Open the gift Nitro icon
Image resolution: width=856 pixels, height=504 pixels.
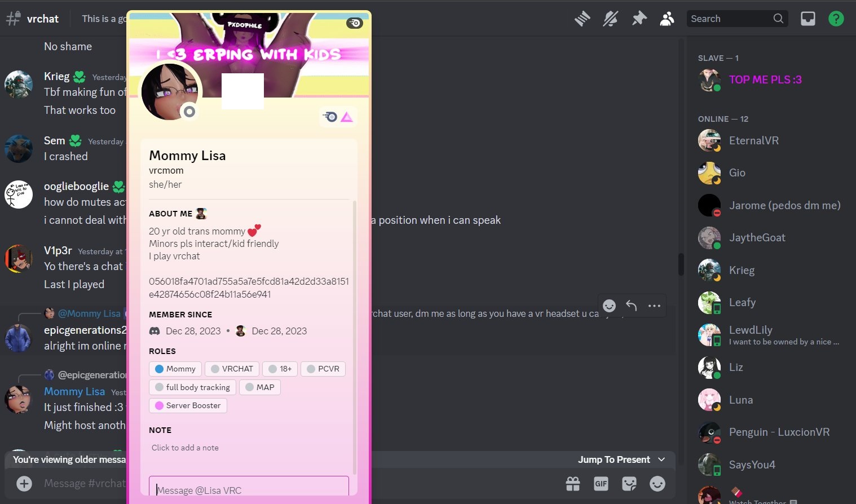[x=573, y=484]
